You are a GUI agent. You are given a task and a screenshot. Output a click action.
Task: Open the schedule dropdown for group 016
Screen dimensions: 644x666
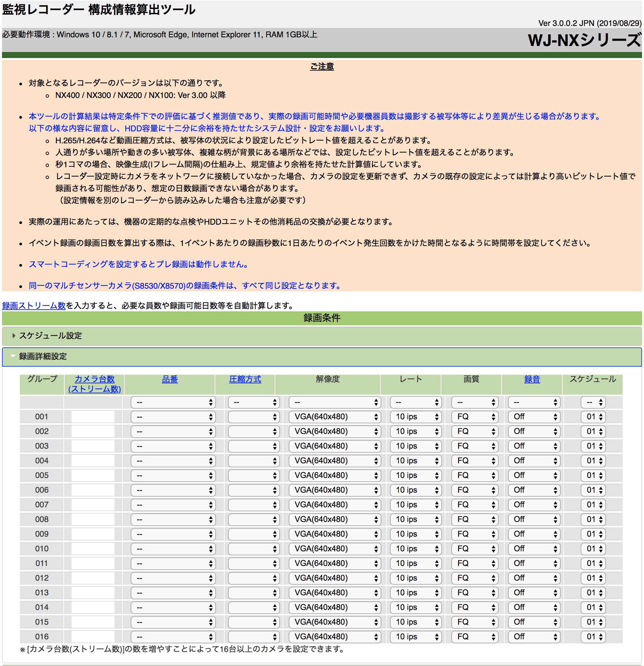593,636
